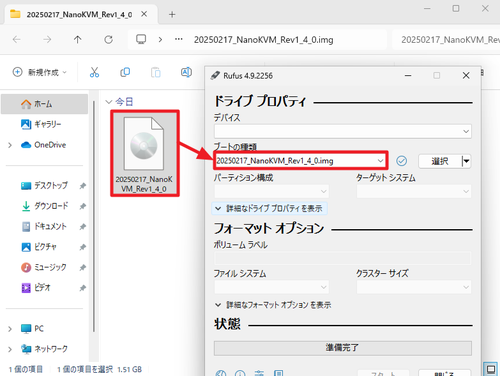Screen dimensions: 500x376
Task: Click the pin icon beside ビデオ
Action: point(82,288)
